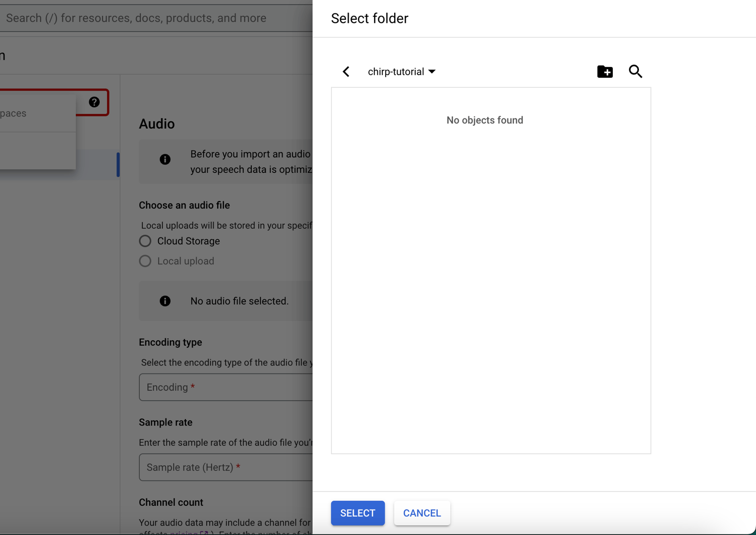Click the 'Select folder' panel title

pyautogui.click(x=370, y=18)
